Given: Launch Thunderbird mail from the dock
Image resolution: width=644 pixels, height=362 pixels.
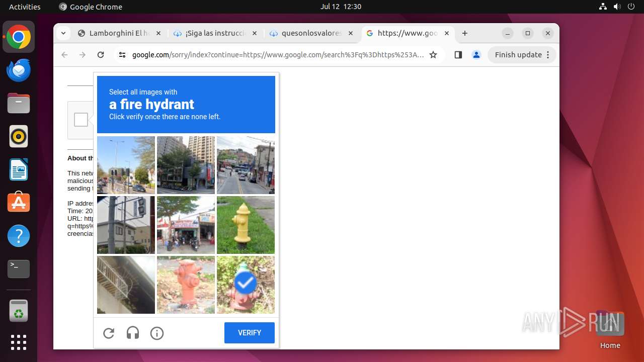Looking at the screenshot, I should (19, 70).
